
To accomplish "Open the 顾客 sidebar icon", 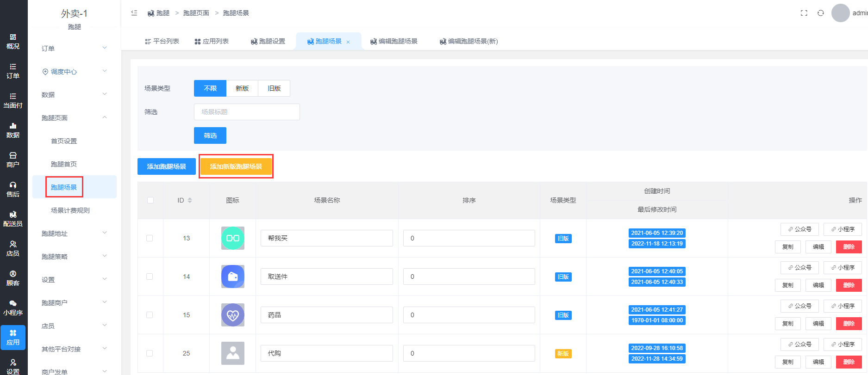I will click(13, 278).
